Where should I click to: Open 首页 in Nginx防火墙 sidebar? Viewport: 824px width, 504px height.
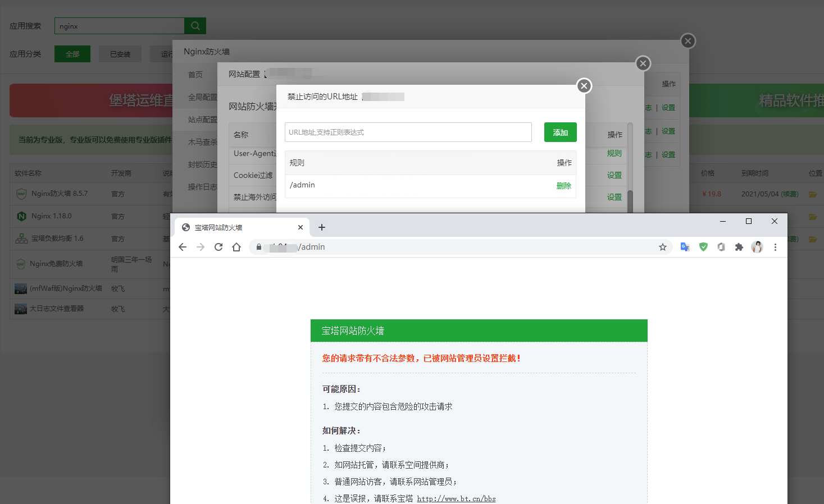[195, 75]
